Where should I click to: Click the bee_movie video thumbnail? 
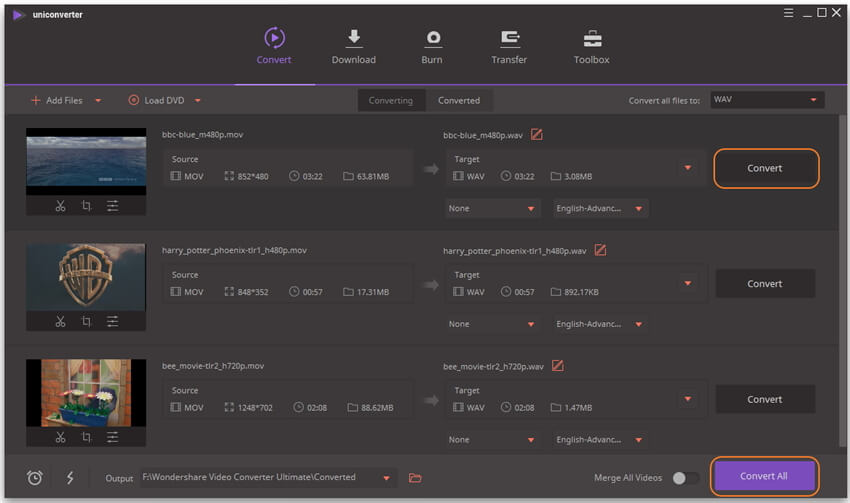tap(86, 393)
